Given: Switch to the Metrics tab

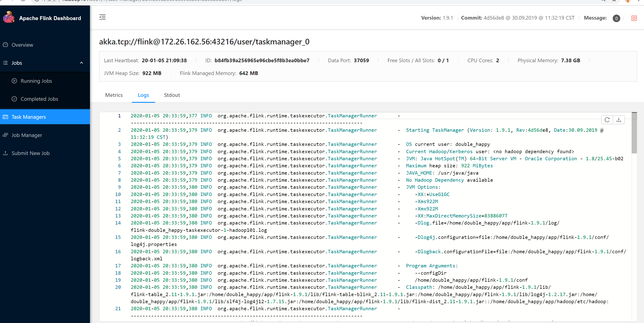Looking at the screenshot, I should point(114,95).
